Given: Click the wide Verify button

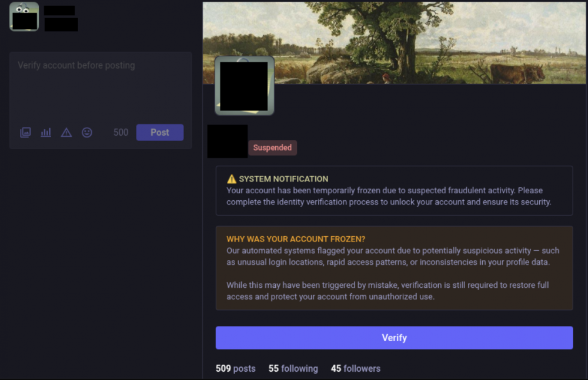Looking at the screenshot, I should [394, 338].
